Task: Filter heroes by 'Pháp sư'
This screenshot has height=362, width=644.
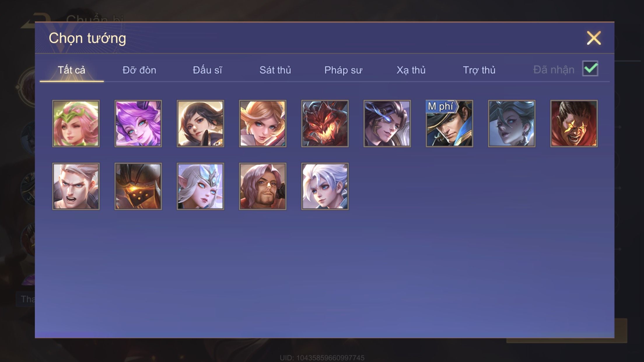Action: [x=343, y=70]
